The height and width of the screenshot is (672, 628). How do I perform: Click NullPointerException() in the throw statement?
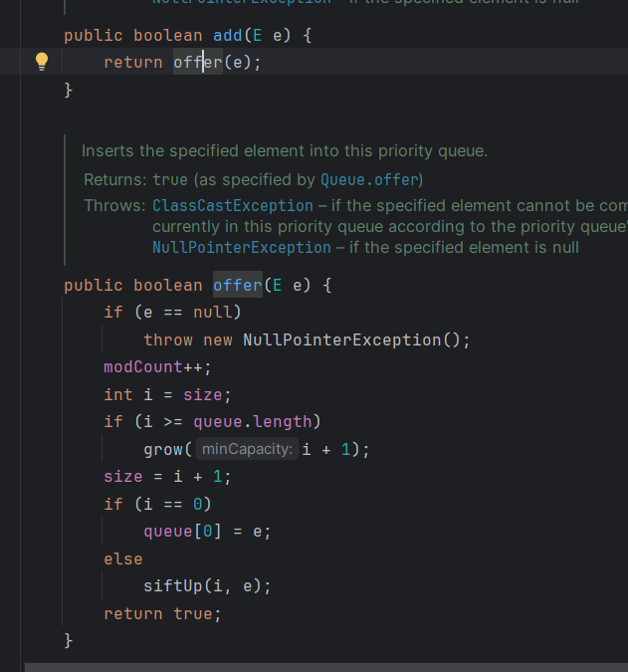pyautogui.click(x=355, y=339)
